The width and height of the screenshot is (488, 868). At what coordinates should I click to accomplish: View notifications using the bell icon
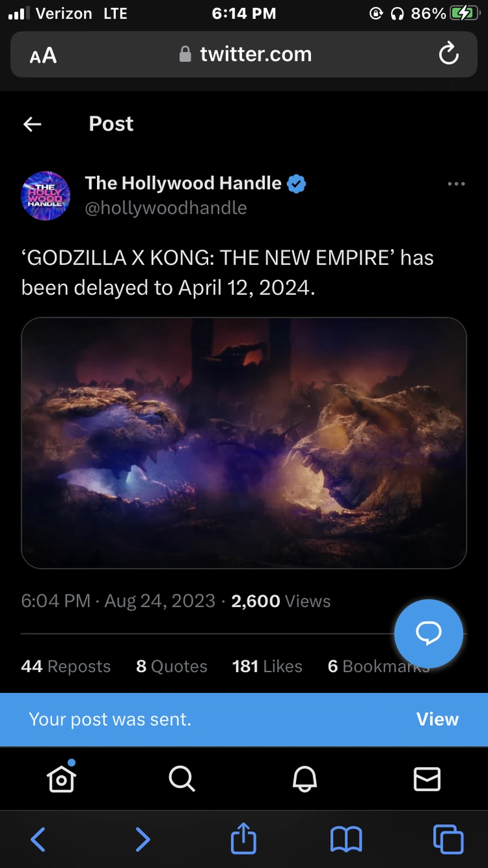(x=304, y=779)
